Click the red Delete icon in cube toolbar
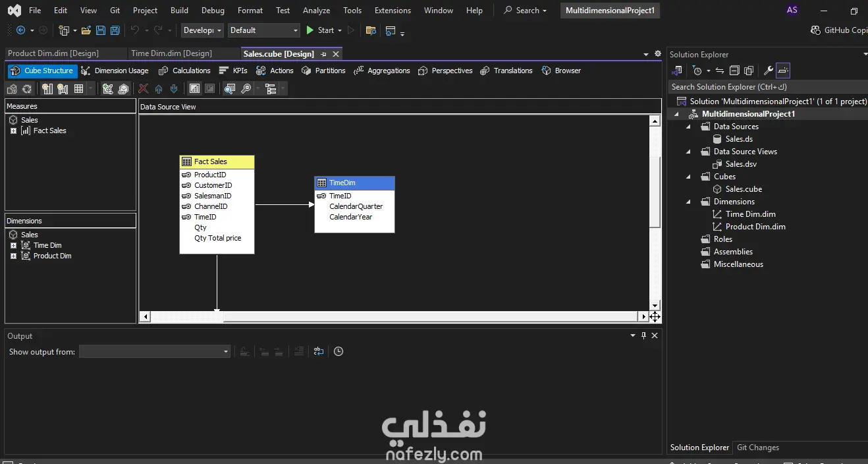 coord(143,88)
